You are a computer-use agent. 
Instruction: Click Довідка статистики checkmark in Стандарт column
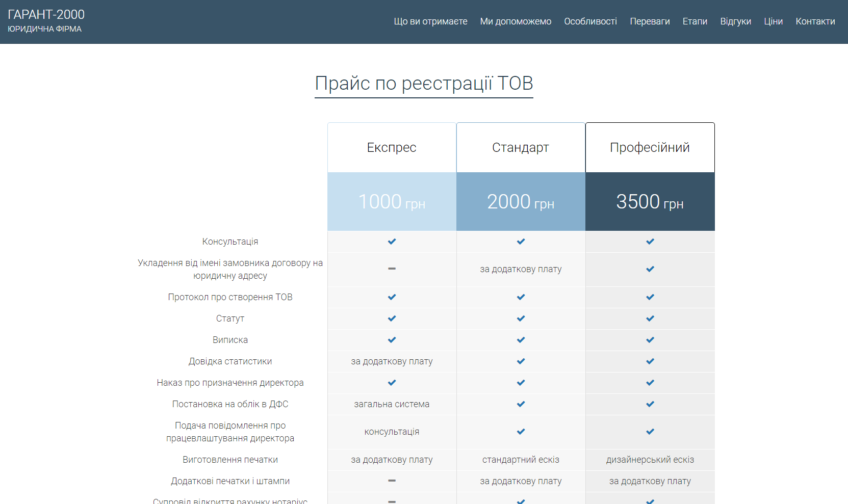tap(521, 361)
